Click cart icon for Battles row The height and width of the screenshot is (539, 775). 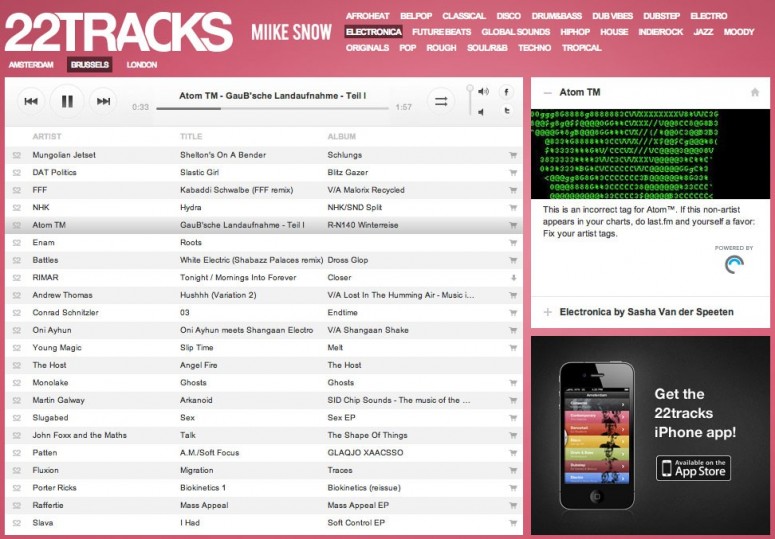pyautogui.click(x=513, y=260)
